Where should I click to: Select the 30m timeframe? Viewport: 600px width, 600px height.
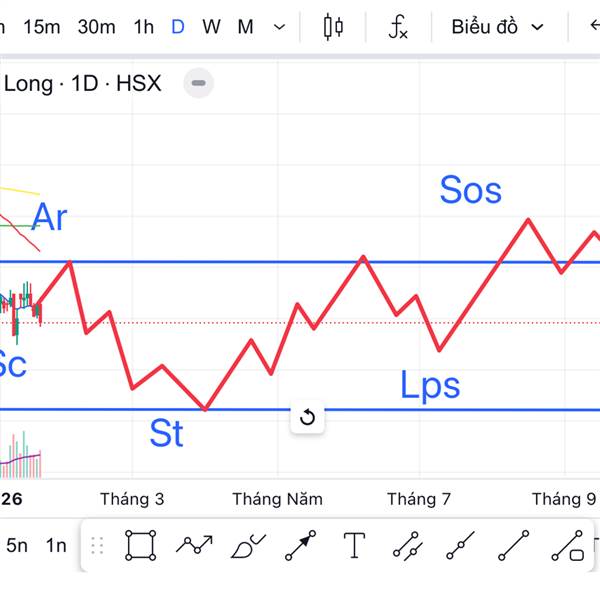96,27
